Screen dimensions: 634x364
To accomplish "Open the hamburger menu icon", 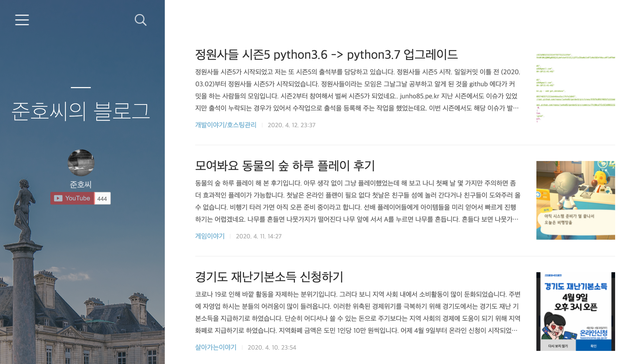I will [x=22, y=20].
